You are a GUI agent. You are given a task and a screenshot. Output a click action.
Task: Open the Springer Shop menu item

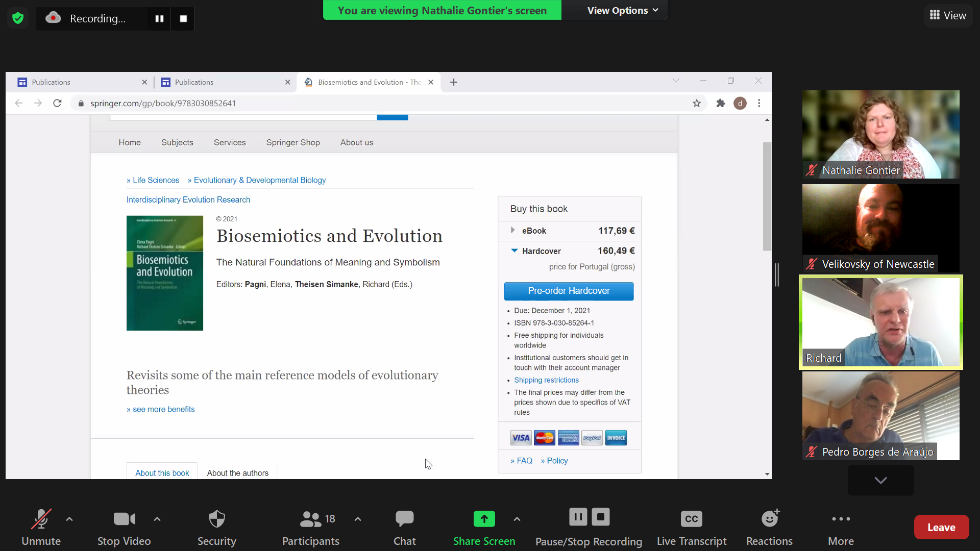293,142
